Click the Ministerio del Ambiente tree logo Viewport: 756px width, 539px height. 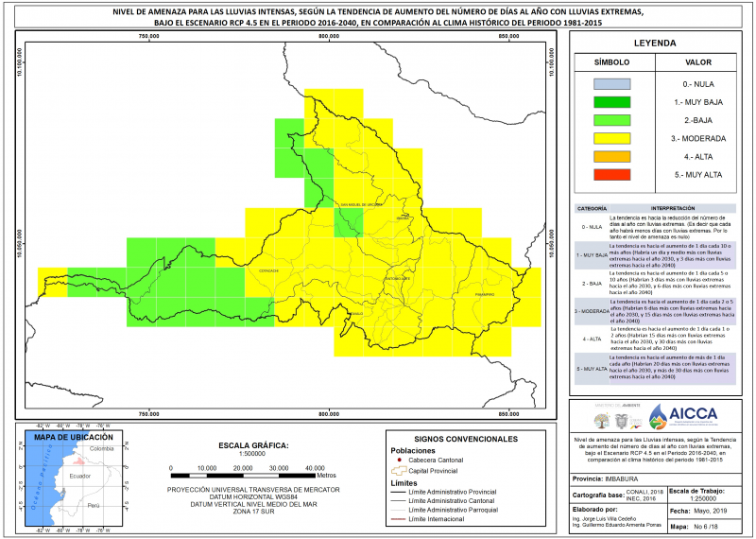pos(602,420)
